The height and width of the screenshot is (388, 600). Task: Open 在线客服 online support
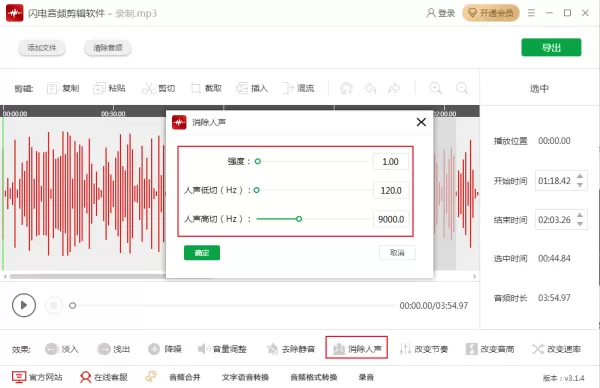tap(103, 377)
